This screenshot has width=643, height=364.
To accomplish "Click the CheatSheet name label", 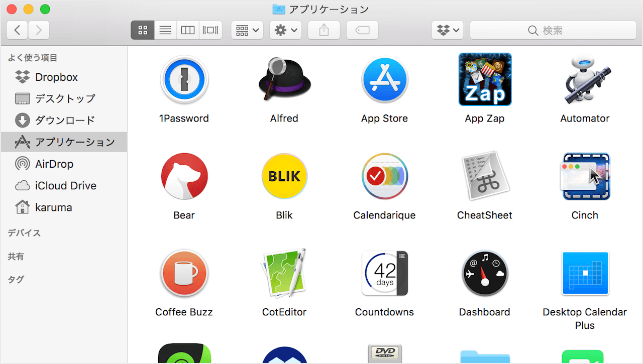I will [485, 215].
